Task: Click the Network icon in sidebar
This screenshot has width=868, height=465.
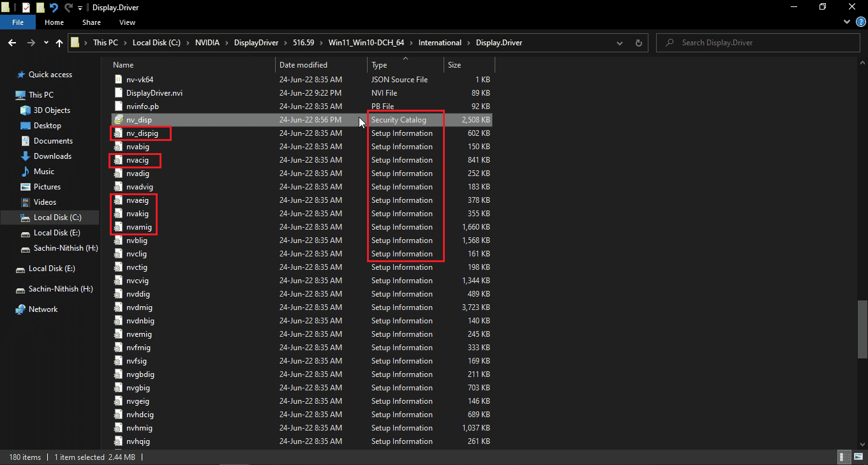Action: (20, 309)
